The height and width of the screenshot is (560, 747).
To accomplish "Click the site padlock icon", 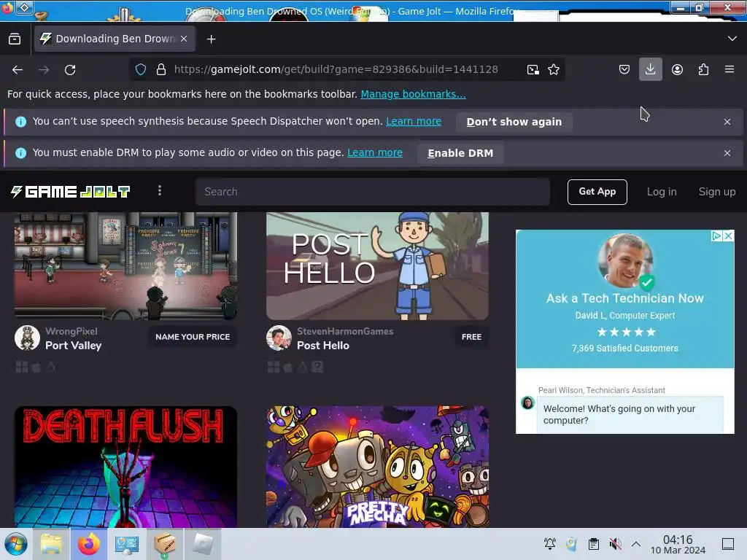I will [161, 69].
